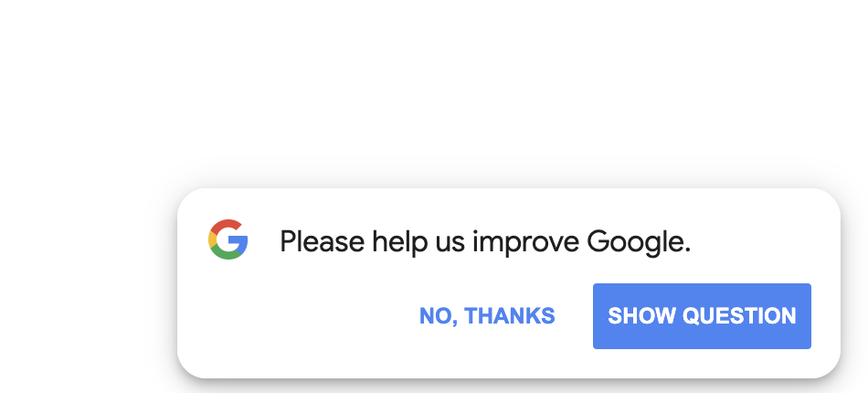Select the blue NO, THANKS label
The width and height of the screenshot is (868, 393).
click(487, 316)
